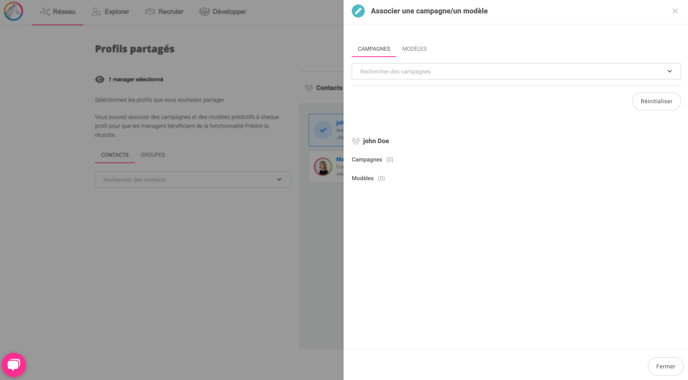This screenshot has width=688, height=380.
Task: Expand the campaigns search dropdown chevron
Action: [670, 72]
